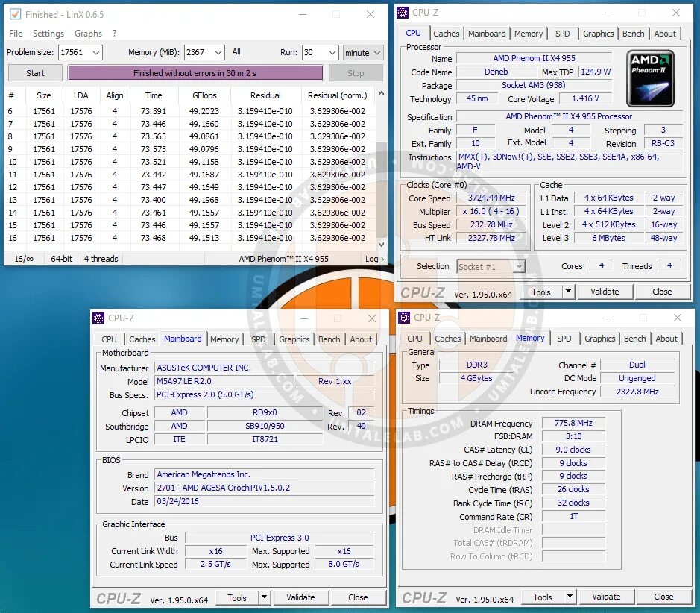Open the ? help menu in LinX
700x613 pixels.
[x=114, y=33]
